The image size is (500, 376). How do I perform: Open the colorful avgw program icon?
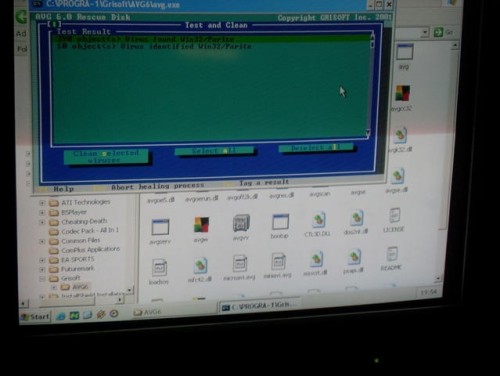click(x=201, y=225)
